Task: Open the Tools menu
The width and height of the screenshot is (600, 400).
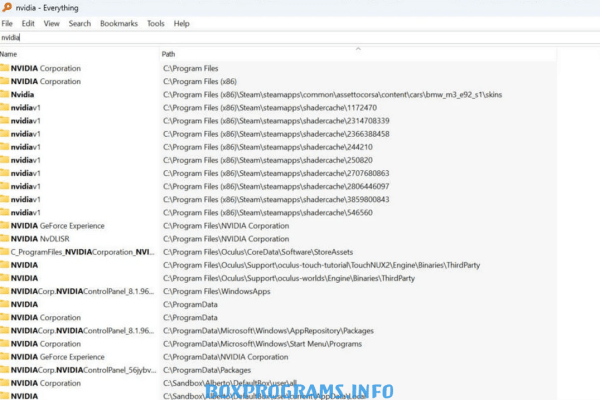Action: tap(156, 24)
